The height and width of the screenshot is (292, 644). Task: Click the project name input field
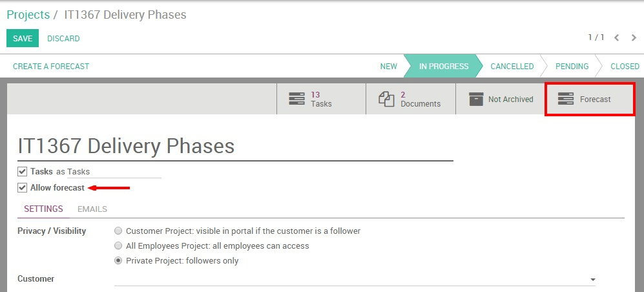(x=235, y=146)
